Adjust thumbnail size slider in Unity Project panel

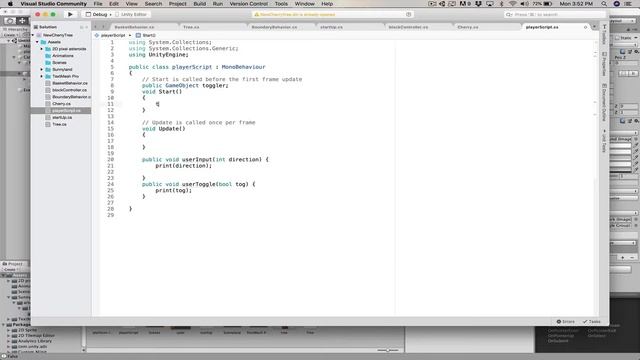[388, 350]
